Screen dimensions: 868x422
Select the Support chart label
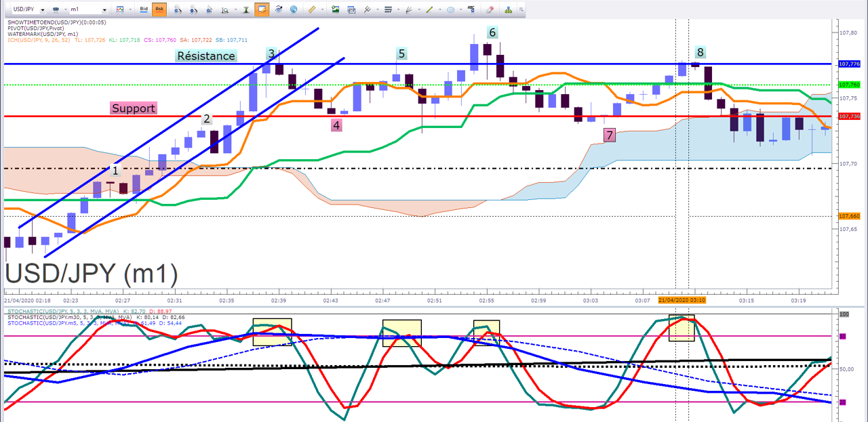tap(134, 108)
